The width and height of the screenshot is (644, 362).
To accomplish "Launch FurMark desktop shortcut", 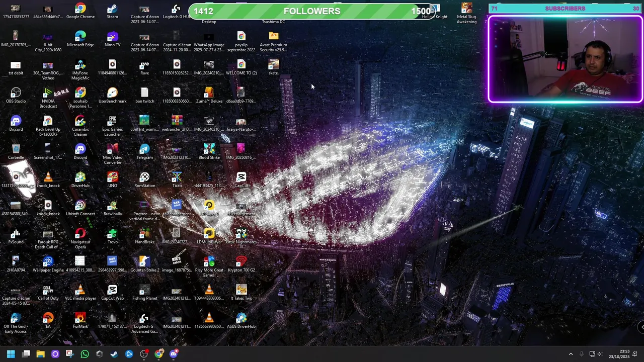I will click(80, 321).
